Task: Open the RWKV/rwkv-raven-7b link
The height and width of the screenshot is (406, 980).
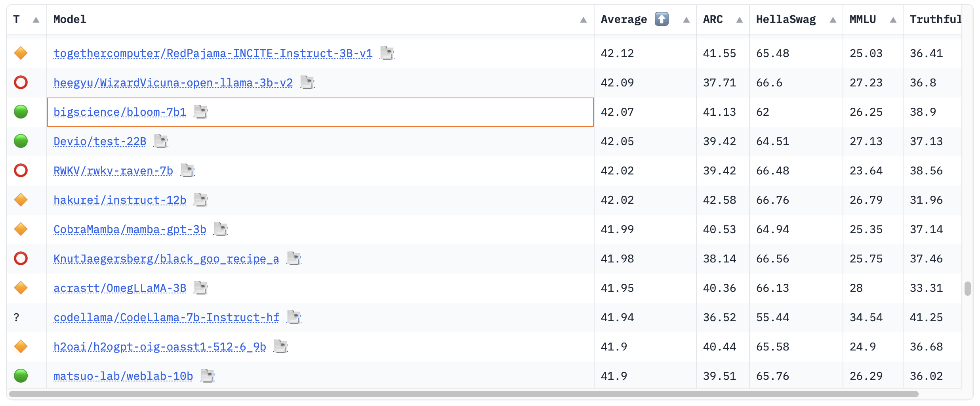Action: pos(113,171)
